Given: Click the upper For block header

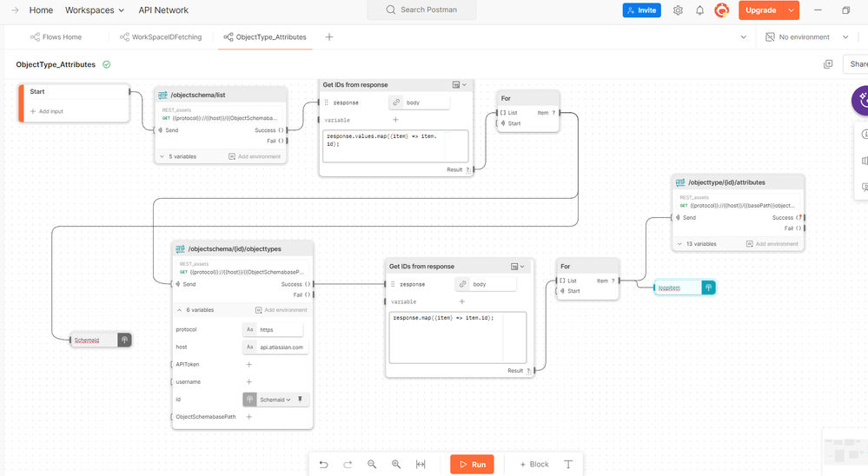Looking at the screenshot, I should pyautogui.click(x=527, y=98).
